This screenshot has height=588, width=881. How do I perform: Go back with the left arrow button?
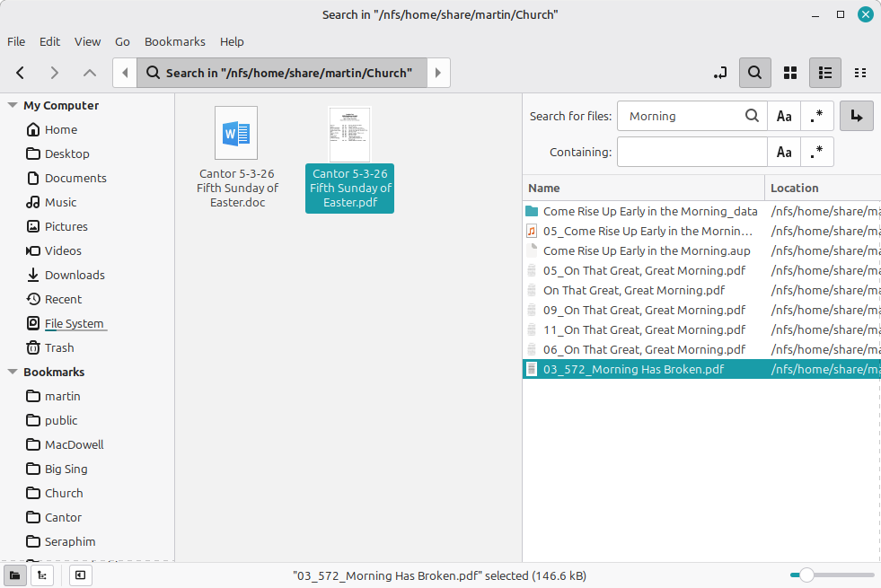pyautogui.click(x=21, y=73)
